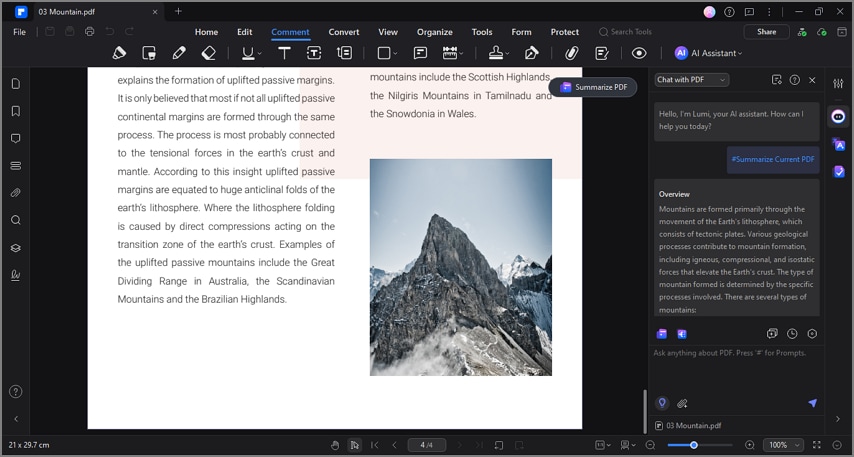Toggle the Select tool in status bar
854x457 pixels.
(355, 445)
